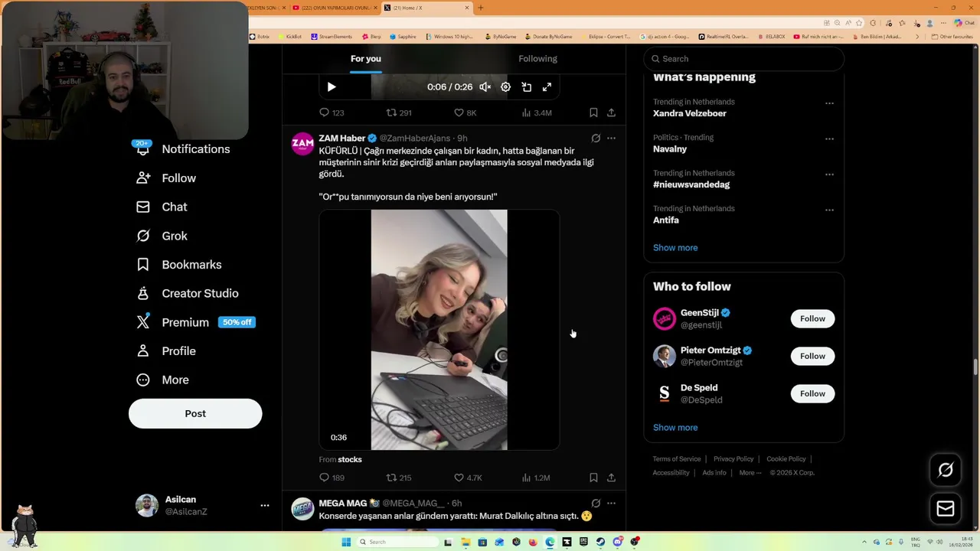Image resolution: width=980 pixels, height=551 pixels.
Task: Switch to the For you tab
Action: [x=366, y=59]
